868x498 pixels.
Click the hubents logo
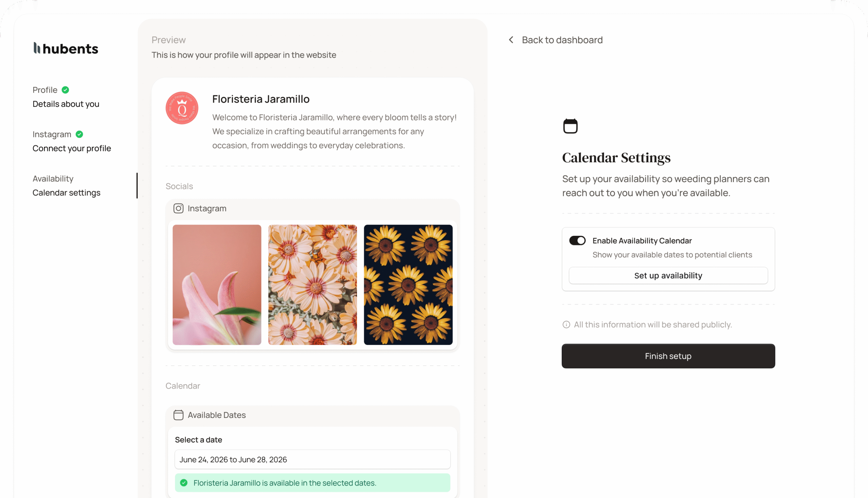tap(66, 49)
